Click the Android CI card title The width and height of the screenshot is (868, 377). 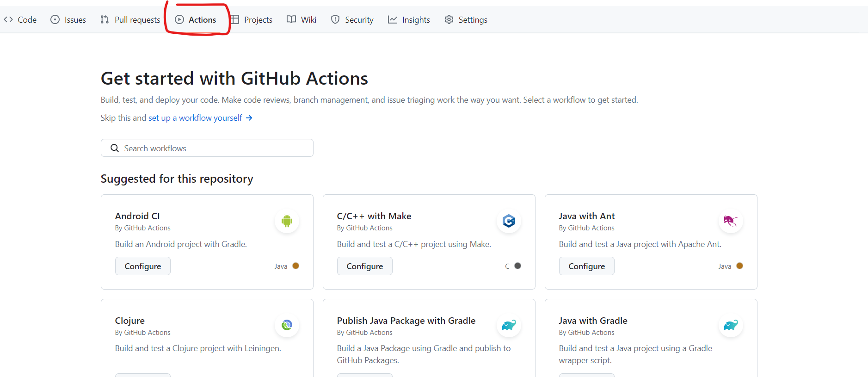point(137,216)
